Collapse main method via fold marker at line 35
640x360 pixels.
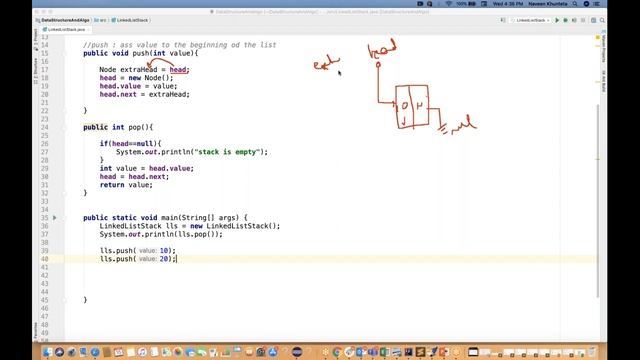click(x=64, y=218)
